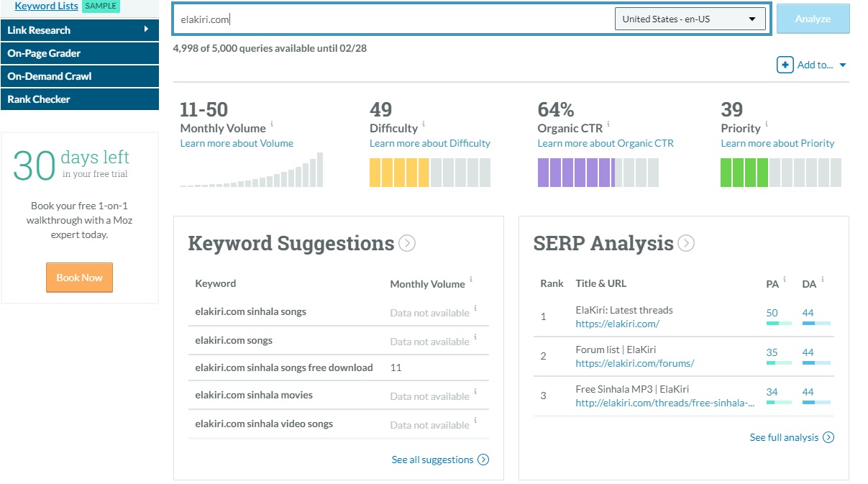Select keyword elakiri.com sinhala video songs
The image size is (868, 484).
click(264, 424)
